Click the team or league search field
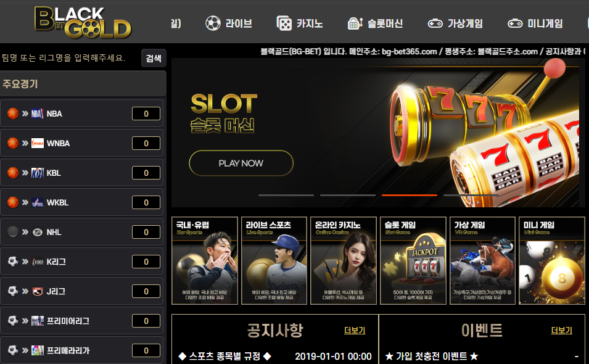This screenshot has width=589, height=364. click(x=70, y=58)
